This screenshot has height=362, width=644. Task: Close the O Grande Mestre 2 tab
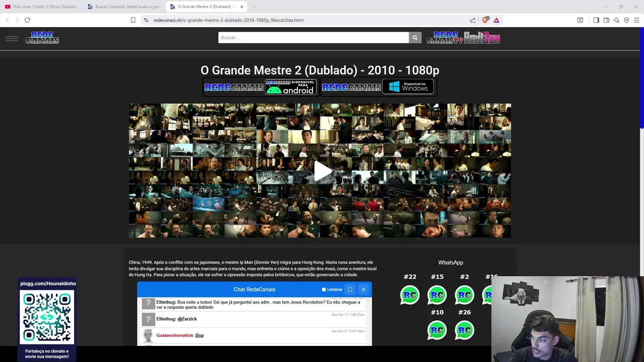242,7
